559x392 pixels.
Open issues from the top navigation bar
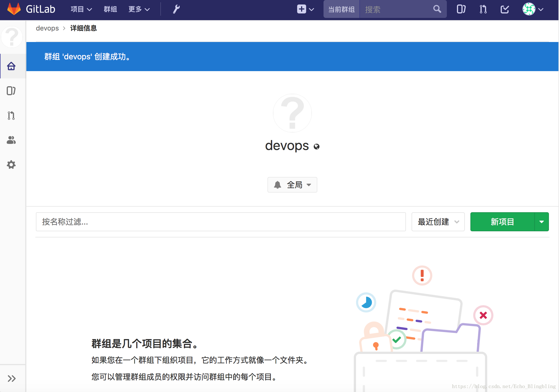coord(461,9)
